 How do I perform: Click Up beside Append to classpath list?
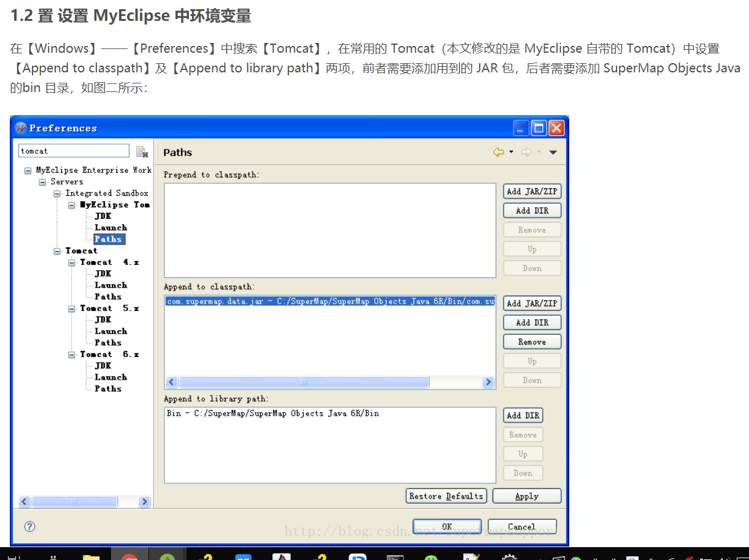[532, 361]
